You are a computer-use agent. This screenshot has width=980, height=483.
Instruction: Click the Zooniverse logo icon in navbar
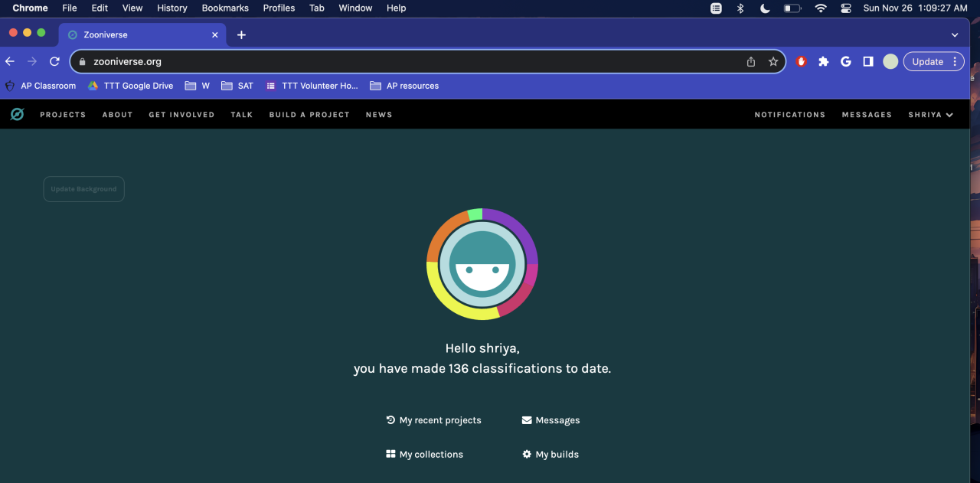17,114
